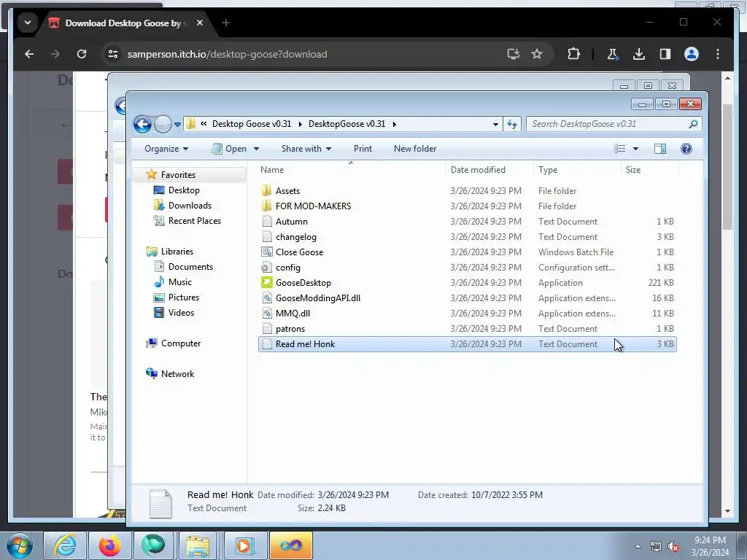
Task: Open Explorer help
Action: pos(686,149)
